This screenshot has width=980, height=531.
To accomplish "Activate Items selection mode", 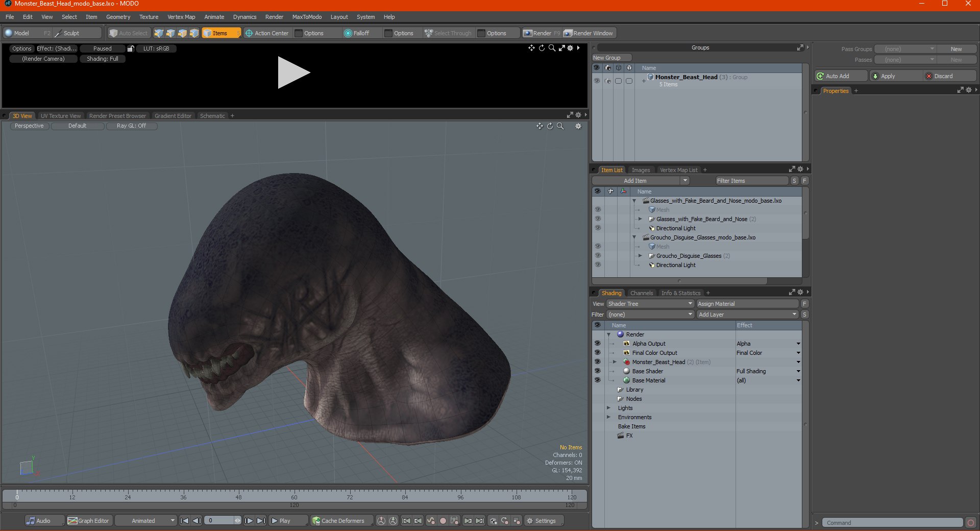I will click(221, 33).
